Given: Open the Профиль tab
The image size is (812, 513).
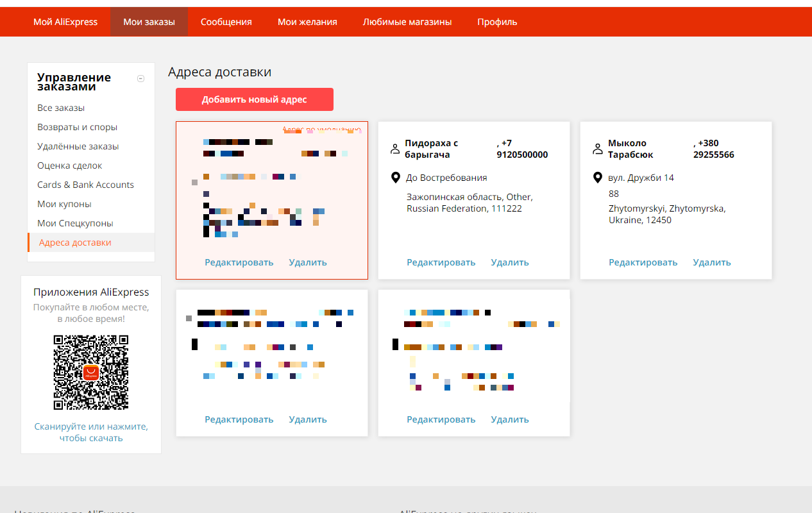Looking at the screenshot, I should pos(497,22).
